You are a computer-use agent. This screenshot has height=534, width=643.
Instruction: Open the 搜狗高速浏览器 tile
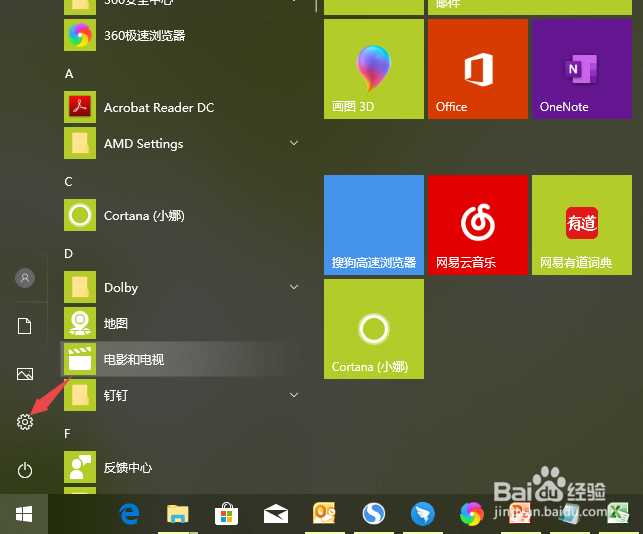(374, 225)
